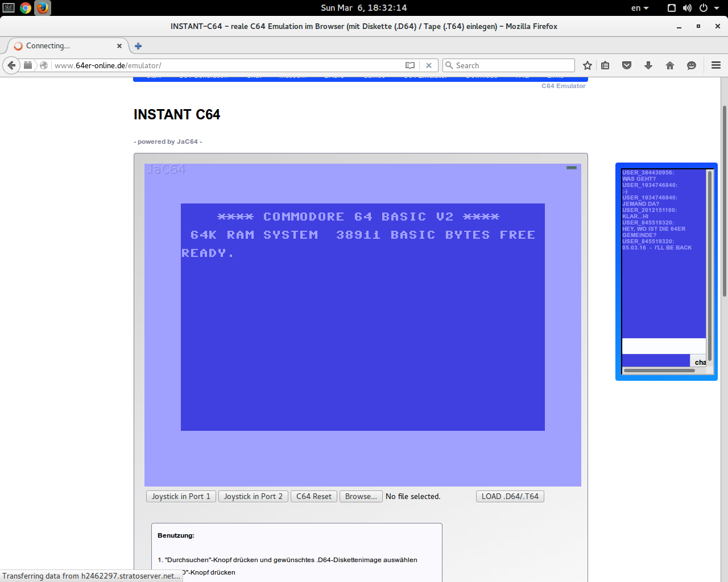
Task: Open the chat smiley (Hello) icon
Action: point(692,65)
